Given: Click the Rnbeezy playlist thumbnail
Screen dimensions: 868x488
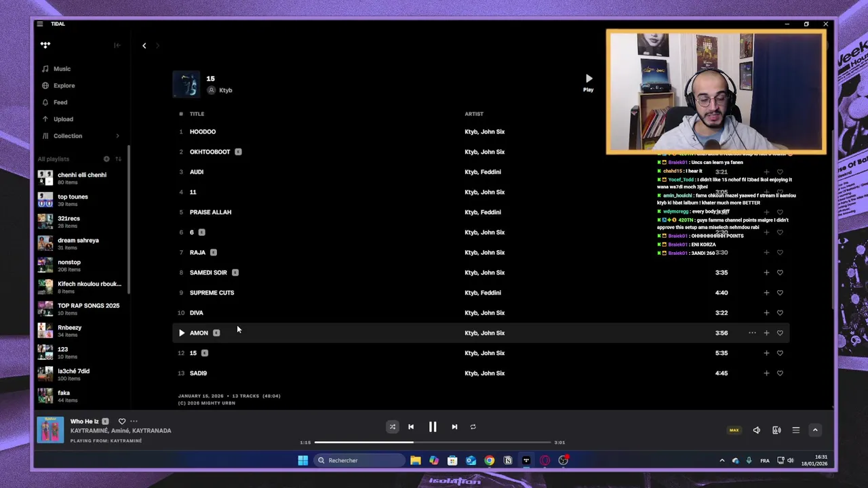Looking at the screenshot, I should pos(45,331).
